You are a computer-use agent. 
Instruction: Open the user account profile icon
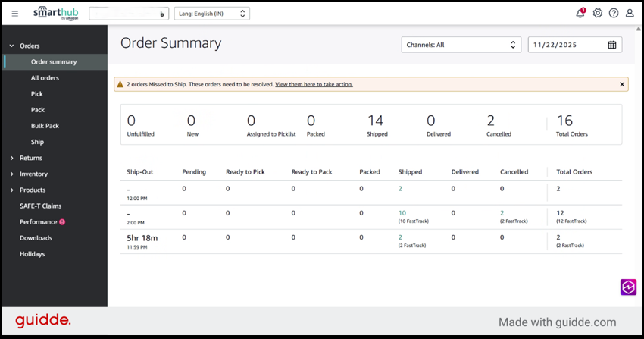coord(630,13)
